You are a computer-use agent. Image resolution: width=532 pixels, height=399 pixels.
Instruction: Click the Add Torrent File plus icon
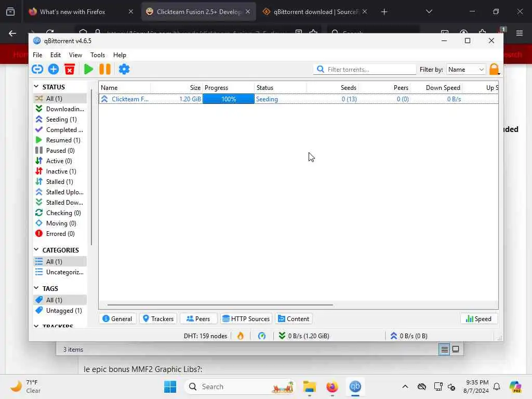(x=54, y=69)
